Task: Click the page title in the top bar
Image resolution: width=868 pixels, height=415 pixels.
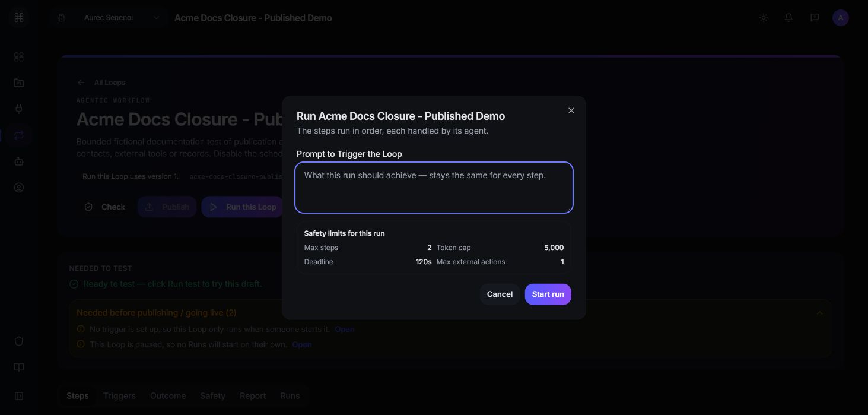Action: point(253,18)
